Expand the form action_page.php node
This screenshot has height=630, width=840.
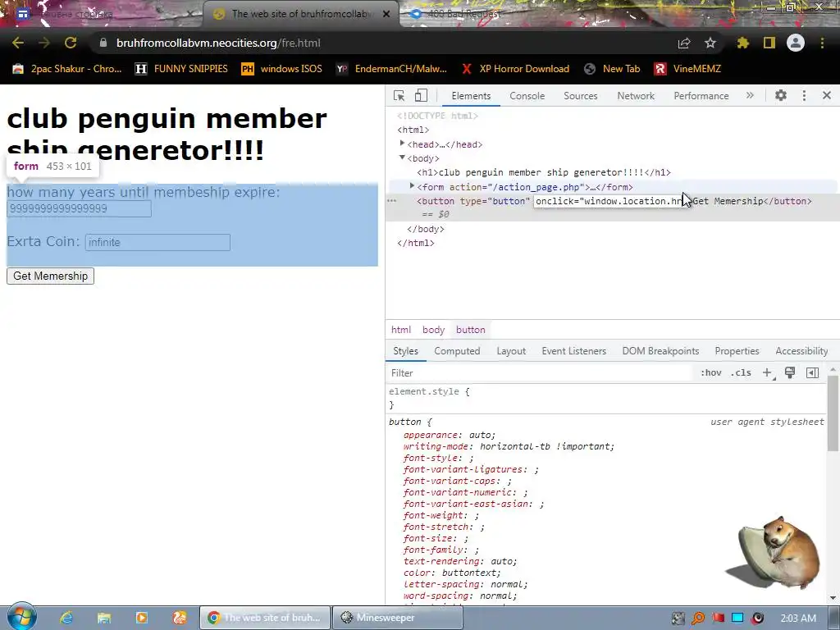click(412, 186)
